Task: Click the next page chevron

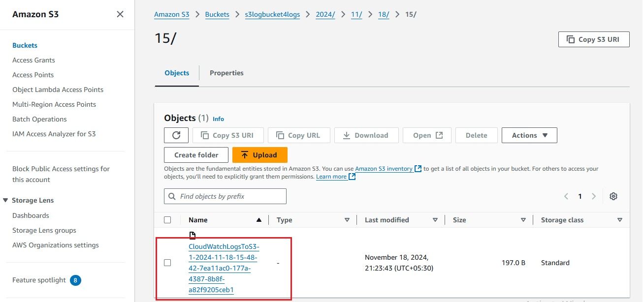Action: (x=594, y=196)
